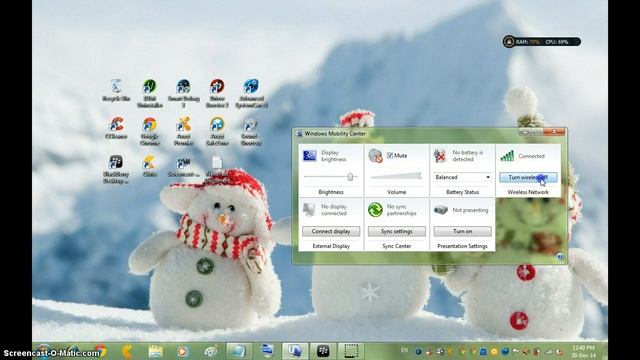Click the 'Battery Status' label
640x360 pixels.
point(462,192)
